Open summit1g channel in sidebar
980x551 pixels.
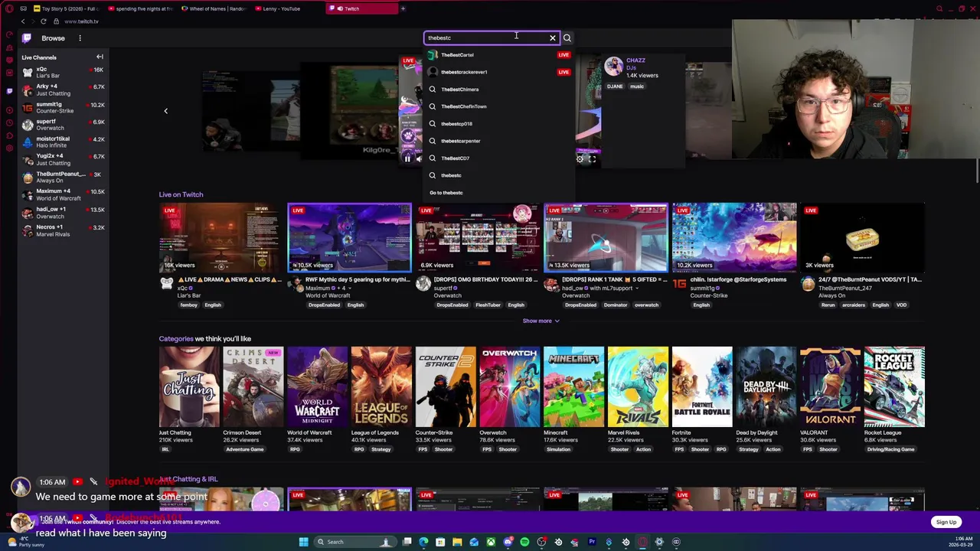[x=64, y=107]
